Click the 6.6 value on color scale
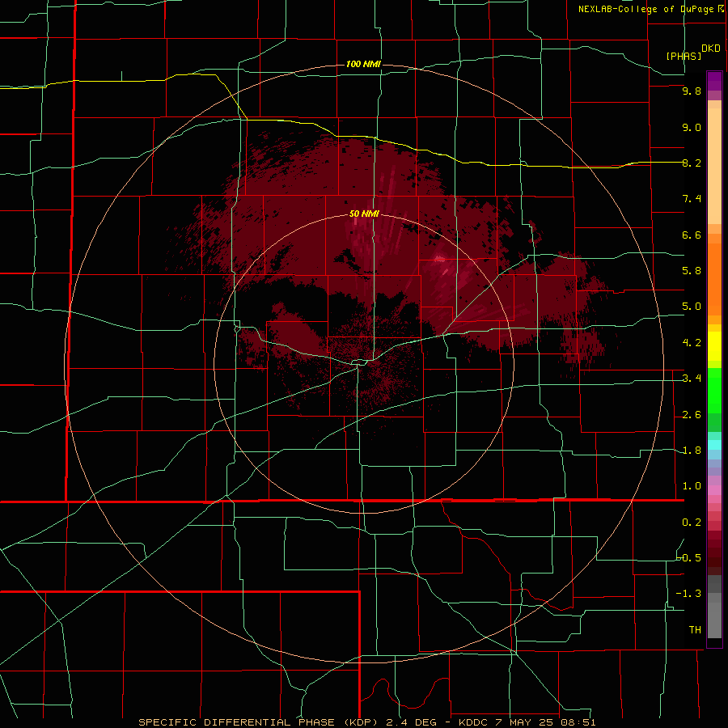Viewport: 728px width, 728px height. pyautogui.click(x=692, y=235)
